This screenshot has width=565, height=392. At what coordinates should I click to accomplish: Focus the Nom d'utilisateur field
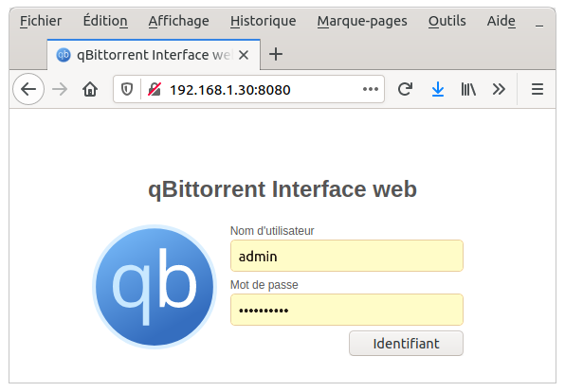pyautogui.click(x=347, y=256)
